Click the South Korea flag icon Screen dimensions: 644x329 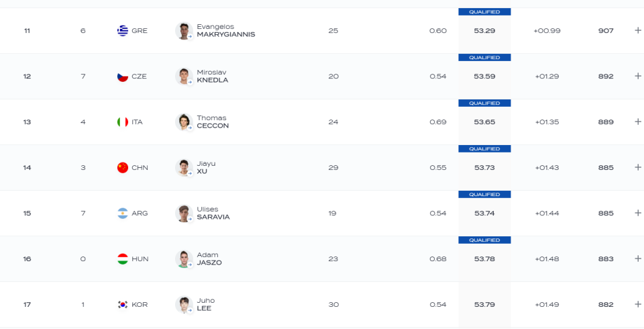pyautogui.click(x=122, y=305)
